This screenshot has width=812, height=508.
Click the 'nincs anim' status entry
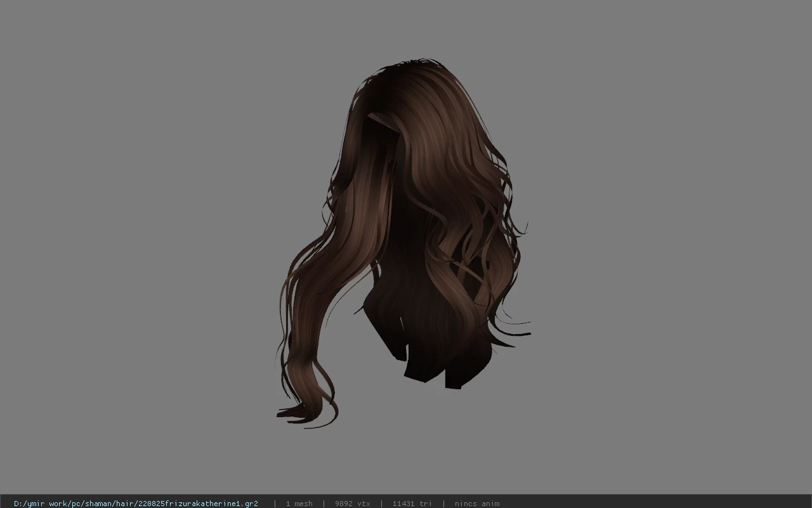pos(476,504)
